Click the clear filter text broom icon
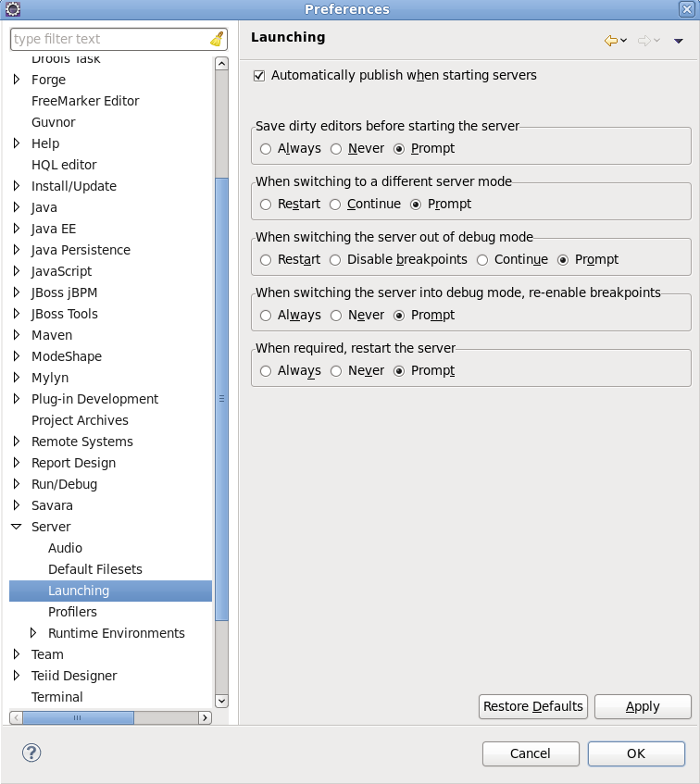700x784 pixels. pos(217,39)
